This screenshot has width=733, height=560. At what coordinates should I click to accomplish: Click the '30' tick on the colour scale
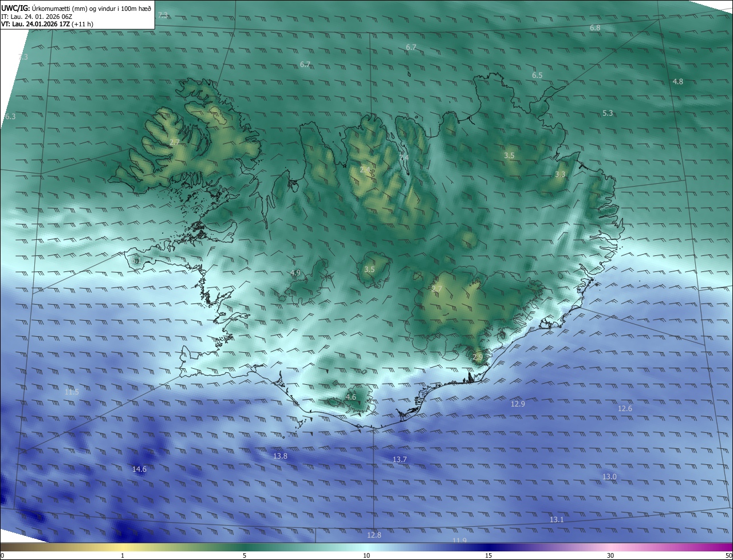pyautogui.click(x=610, y=555)
